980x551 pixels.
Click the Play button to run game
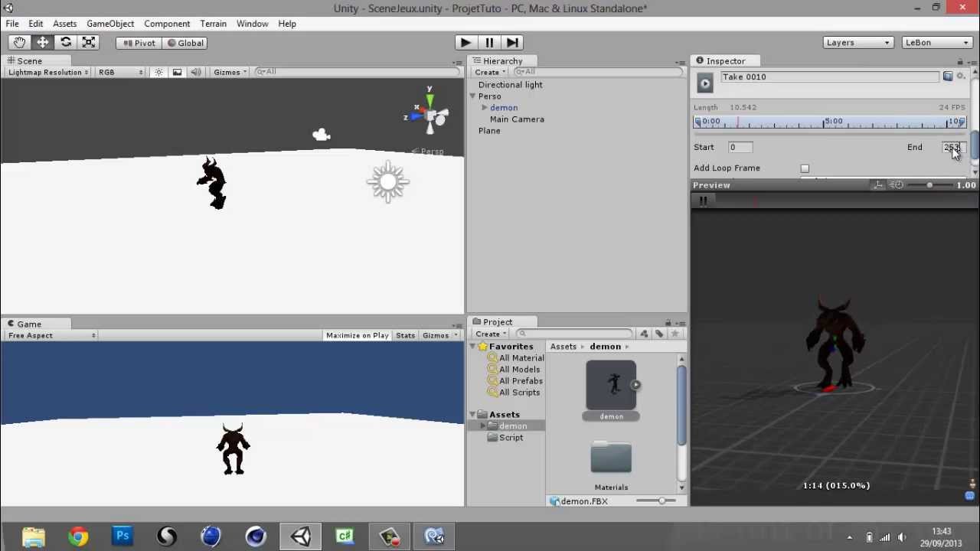[x=465, y=43]
